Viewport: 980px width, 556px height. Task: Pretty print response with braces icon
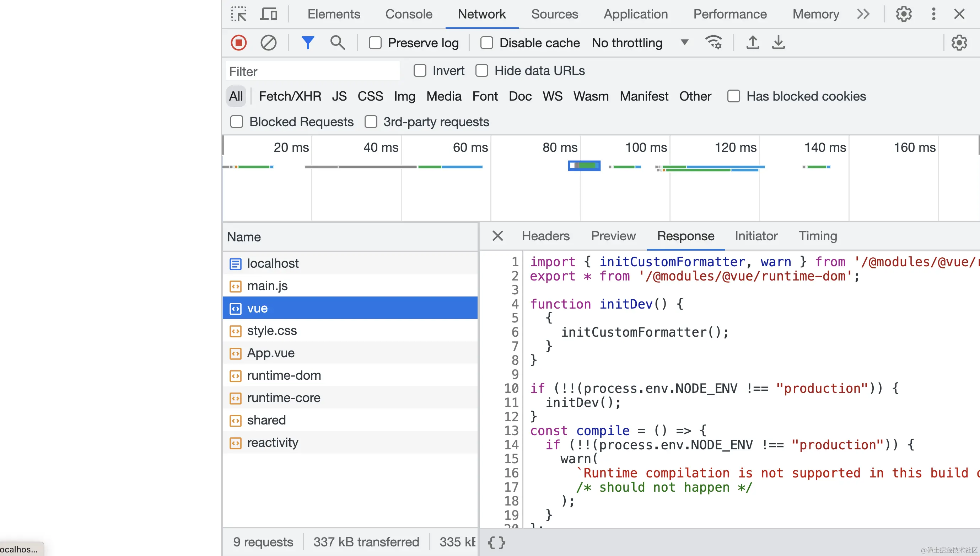[496, 542]
